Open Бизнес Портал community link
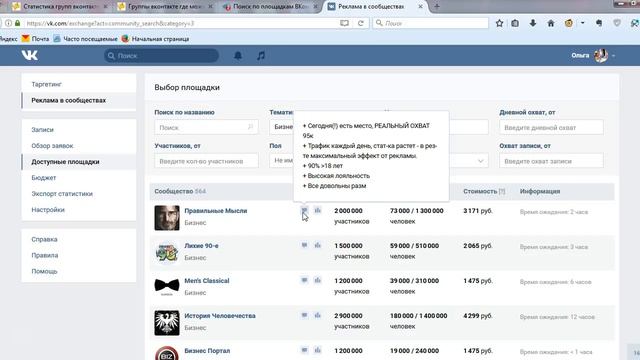The height and width of the screenshot is (360, 640). click(x=207, y=351)
